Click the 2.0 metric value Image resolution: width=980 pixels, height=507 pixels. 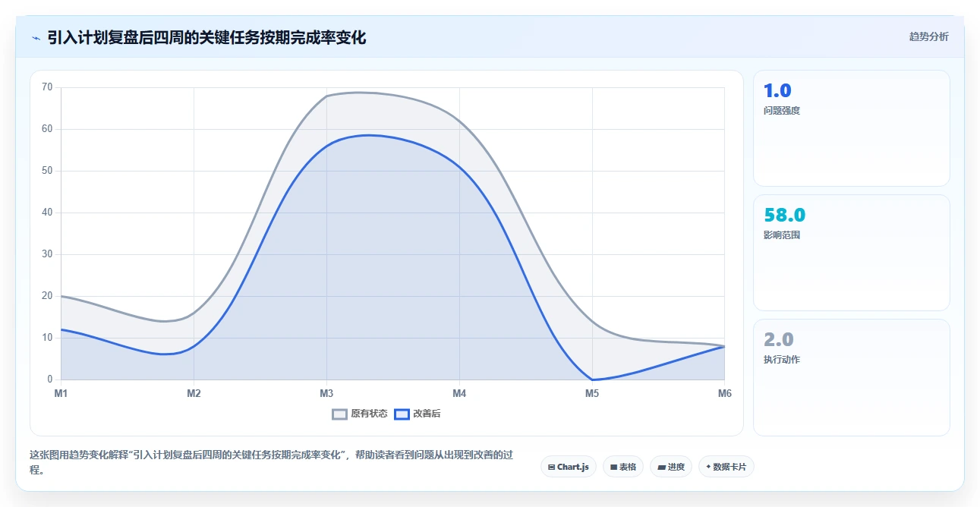point(778,340)
